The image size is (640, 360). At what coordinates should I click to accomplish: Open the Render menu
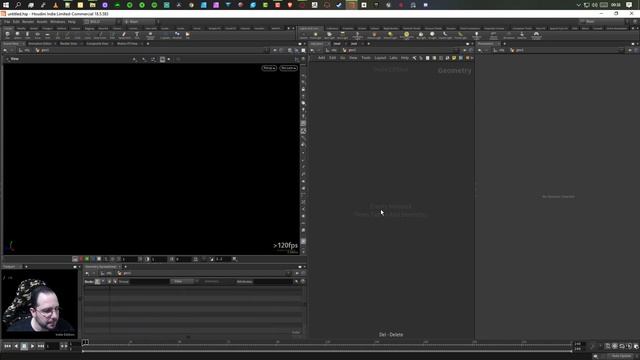point(28,22)
